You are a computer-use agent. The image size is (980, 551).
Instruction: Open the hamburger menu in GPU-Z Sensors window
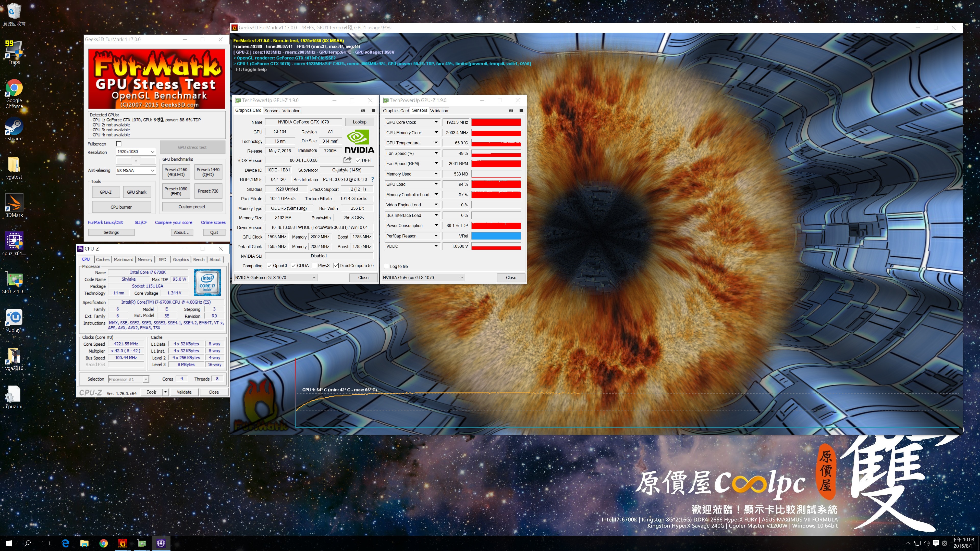[x=521, y=111]
